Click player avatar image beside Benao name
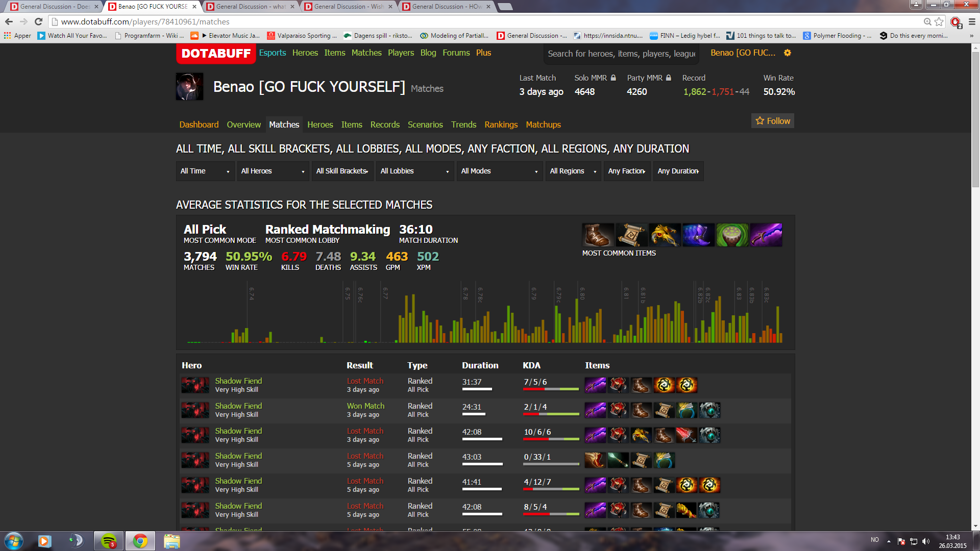Screen dimensions: 980x551 click(189, 87)
